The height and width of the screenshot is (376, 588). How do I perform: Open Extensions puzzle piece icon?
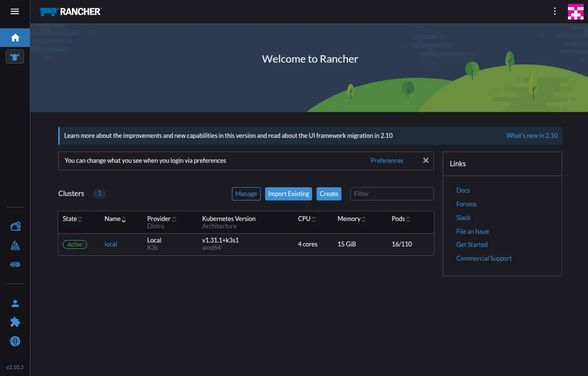(15, 322)
